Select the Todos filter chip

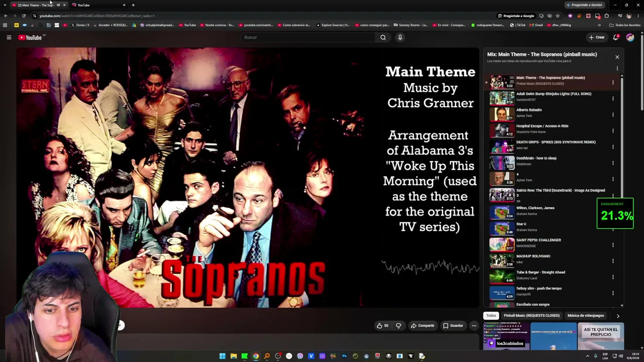click(491, 316)
